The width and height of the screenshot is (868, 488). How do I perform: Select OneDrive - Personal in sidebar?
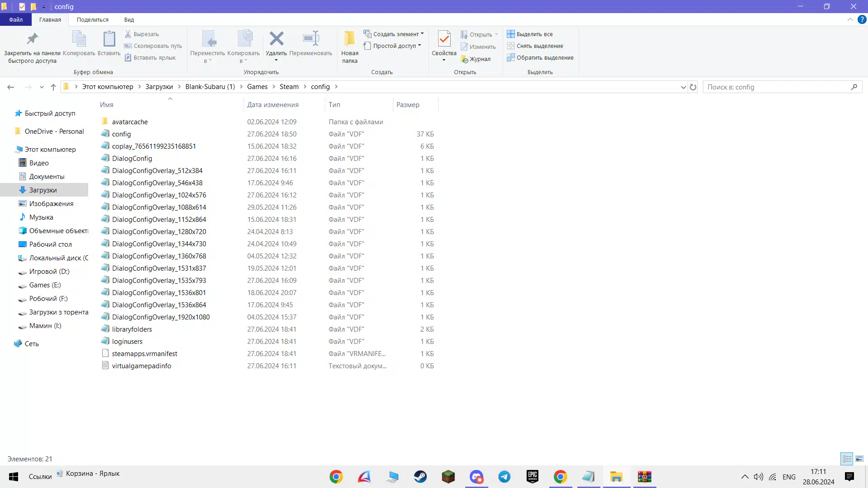click(x=54, y=131)
